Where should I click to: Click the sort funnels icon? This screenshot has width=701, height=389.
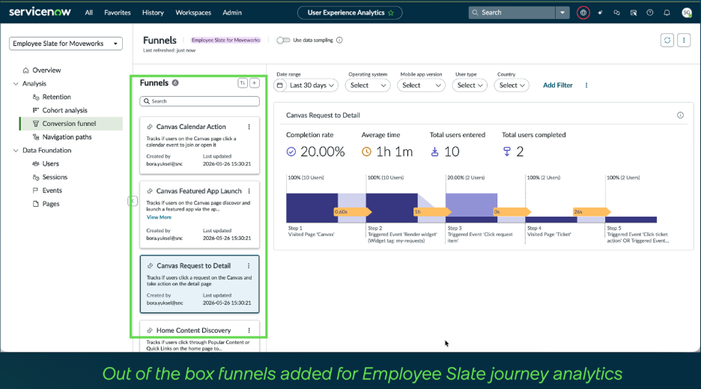tap(242, 83)
